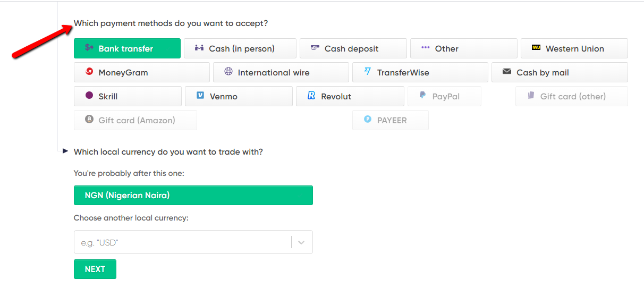
Task: Click the Venmo logo icon
Action: (x=200, y=96)
